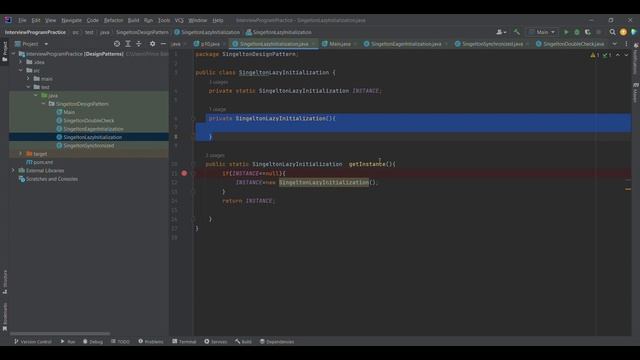
Task: Open editor tabs more options menu
Action: coord(627,44)
